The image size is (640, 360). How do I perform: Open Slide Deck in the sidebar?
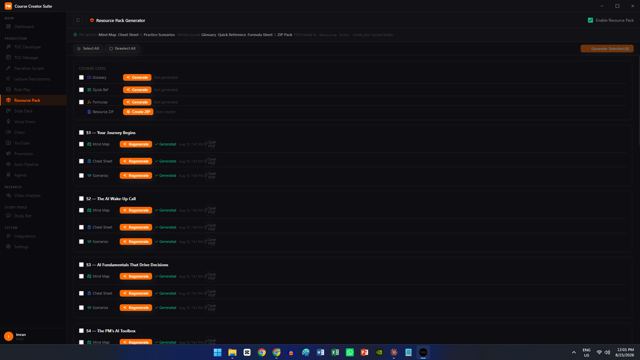pyautogui.click(x=33, y=111)
